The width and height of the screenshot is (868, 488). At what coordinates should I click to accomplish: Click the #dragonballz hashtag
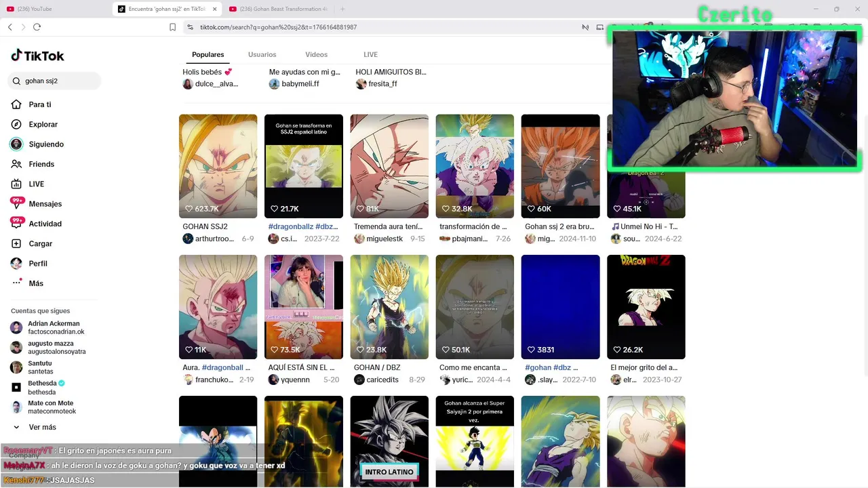tap(291, 226)
